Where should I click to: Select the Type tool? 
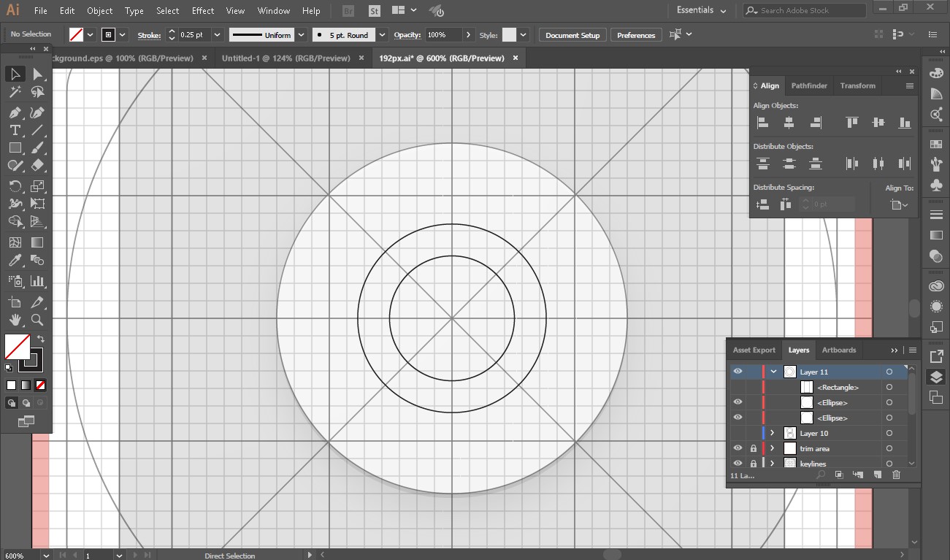[15, 130]
